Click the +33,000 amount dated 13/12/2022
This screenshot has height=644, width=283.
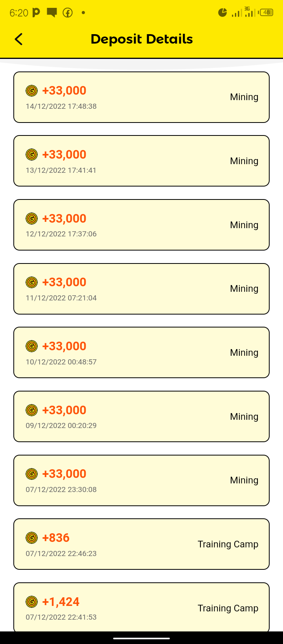pos(64,155)
